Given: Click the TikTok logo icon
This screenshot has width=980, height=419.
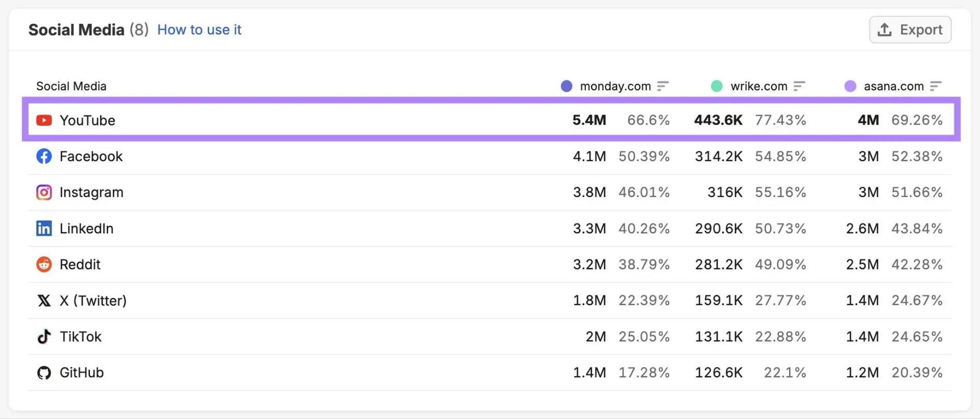Looking at the screenshot, I should (44, 336).
